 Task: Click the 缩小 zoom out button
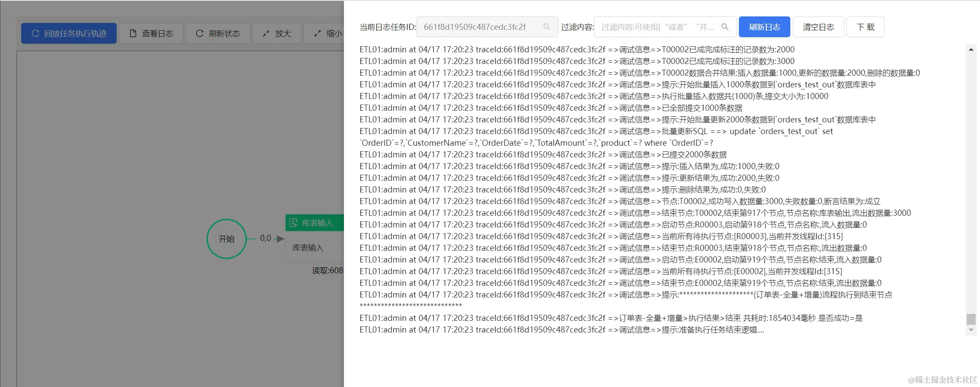(324, 33)
